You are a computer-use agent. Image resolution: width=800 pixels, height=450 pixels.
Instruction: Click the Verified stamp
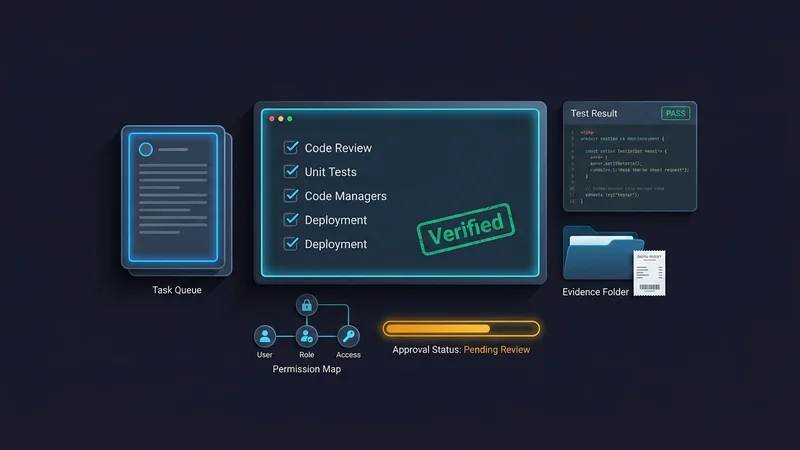pos(466,229)
